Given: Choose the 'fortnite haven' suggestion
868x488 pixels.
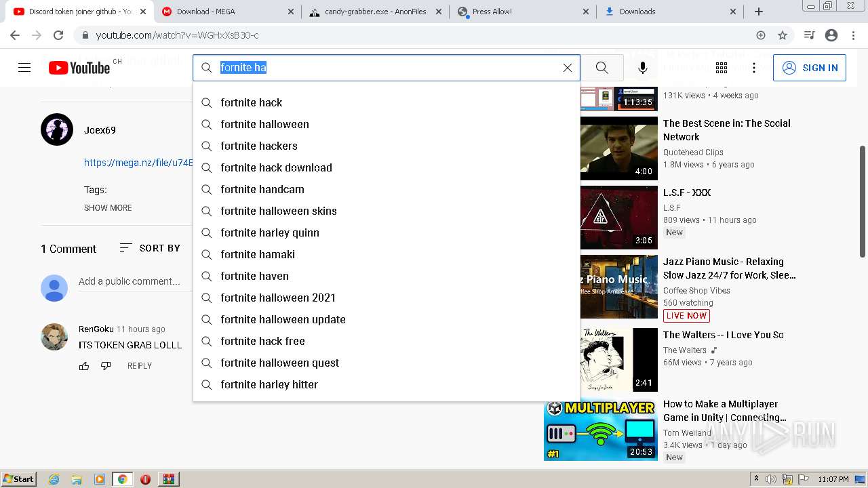Looking at the screenshot, I should [387, 276].
